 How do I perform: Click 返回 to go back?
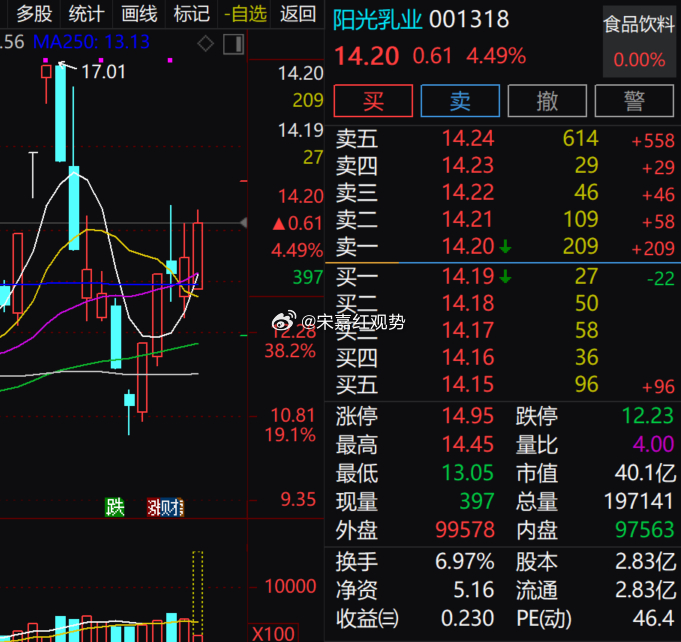point(298,14)
